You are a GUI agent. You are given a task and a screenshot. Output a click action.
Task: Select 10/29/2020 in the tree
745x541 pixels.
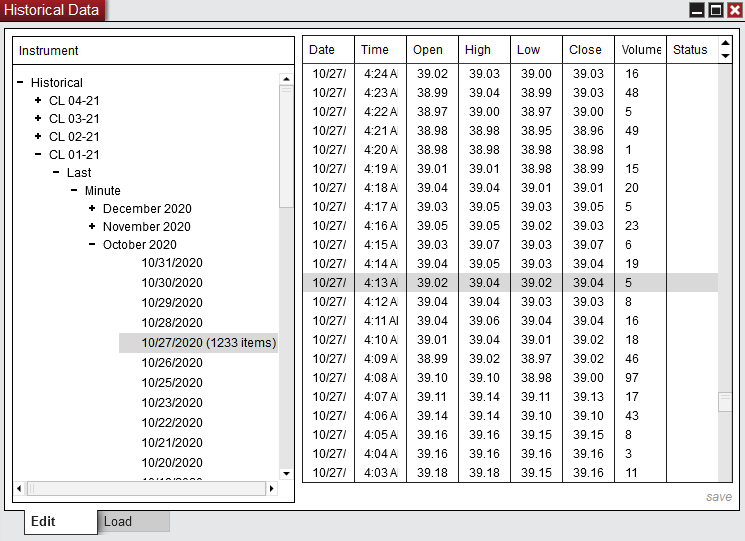172,303
